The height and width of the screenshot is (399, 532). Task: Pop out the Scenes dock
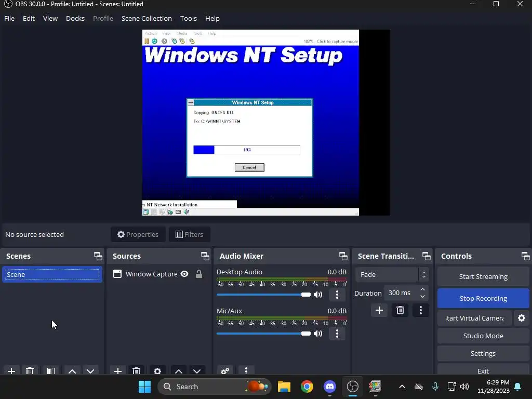coord(98,256)
